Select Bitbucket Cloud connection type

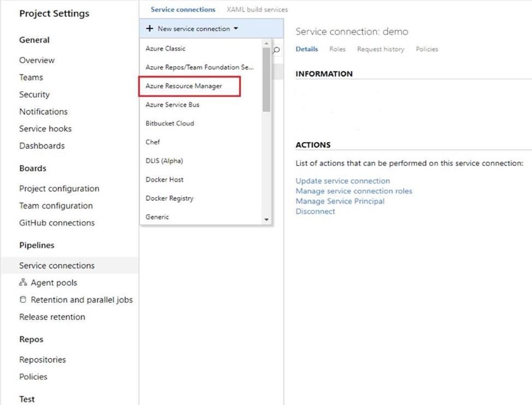(x=201, y=123)
